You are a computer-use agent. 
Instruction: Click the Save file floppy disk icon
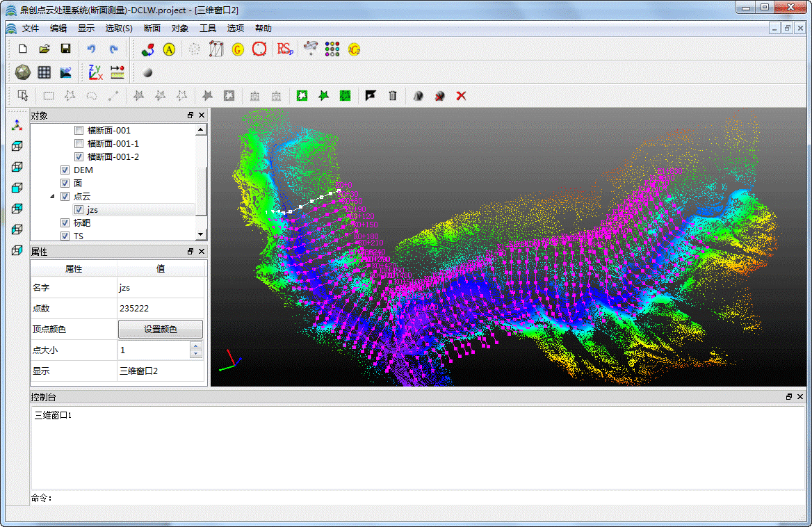65,49
